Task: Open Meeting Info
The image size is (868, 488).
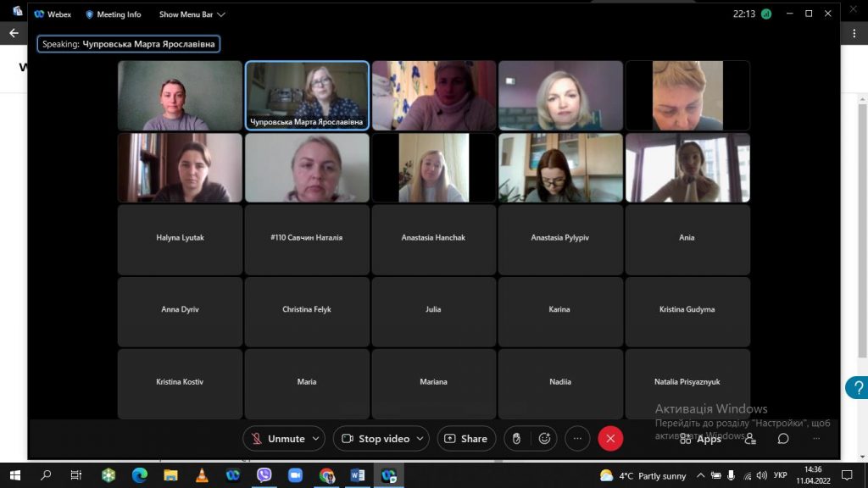Action: 113,14
